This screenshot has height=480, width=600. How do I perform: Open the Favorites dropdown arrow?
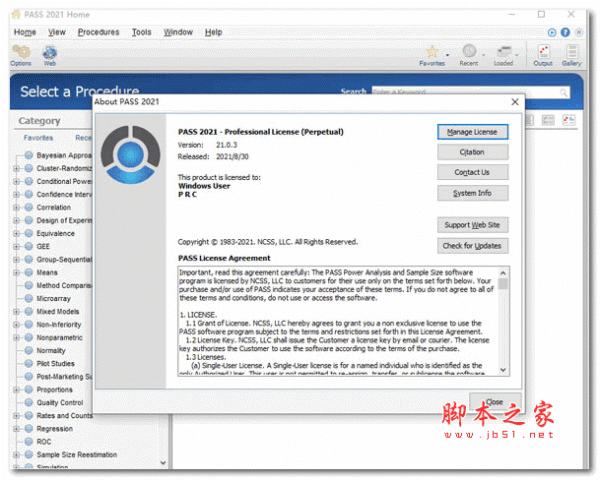(x=447, y=55)
